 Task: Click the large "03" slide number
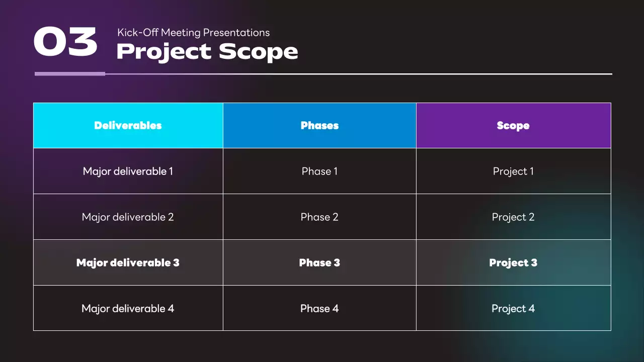coord(65,42)
